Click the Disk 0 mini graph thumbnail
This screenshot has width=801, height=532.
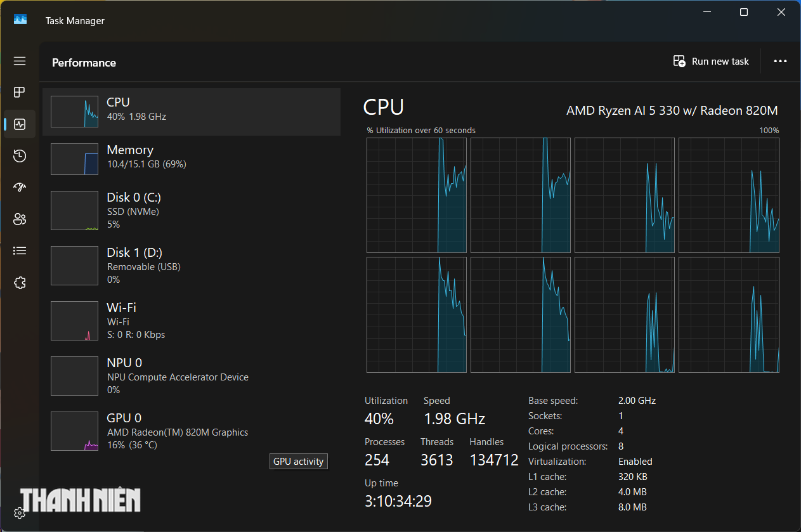[x=74, y=211]
